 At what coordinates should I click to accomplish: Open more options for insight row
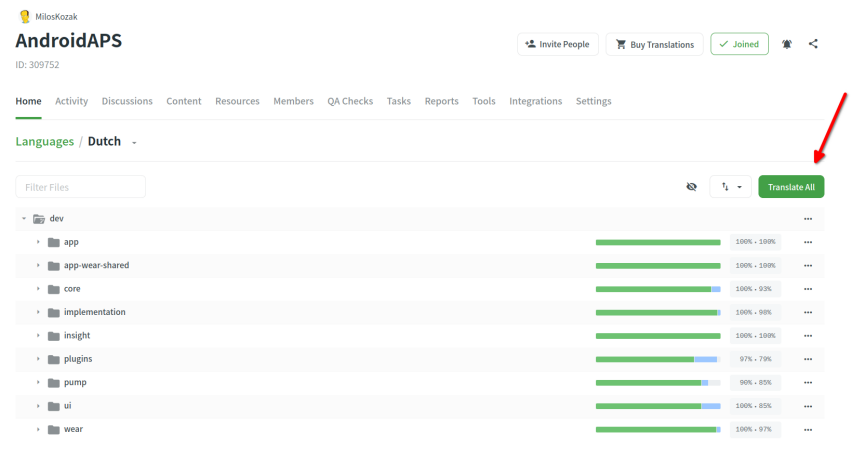pyautogui.click(x=808, y=336)
